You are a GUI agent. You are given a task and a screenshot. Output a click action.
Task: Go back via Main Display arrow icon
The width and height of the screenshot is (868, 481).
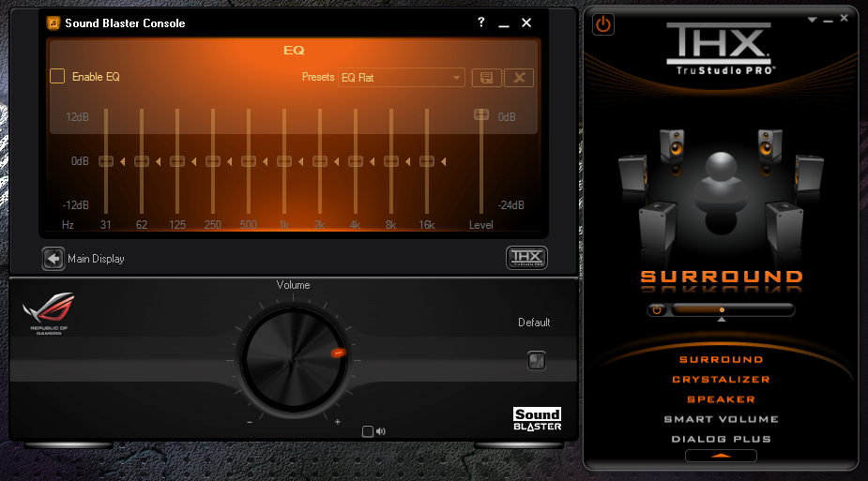point(53,258)
